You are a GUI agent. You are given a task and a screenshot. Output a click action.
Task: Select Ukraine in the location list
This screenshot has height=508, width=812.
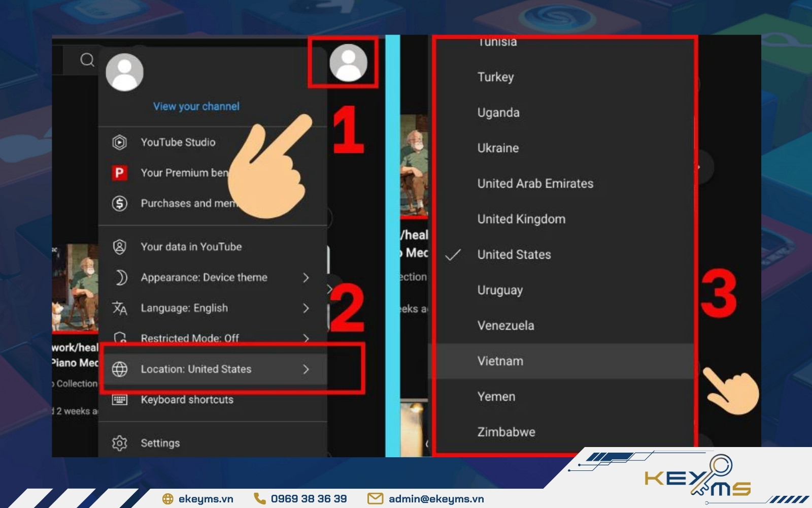(561, 148)
